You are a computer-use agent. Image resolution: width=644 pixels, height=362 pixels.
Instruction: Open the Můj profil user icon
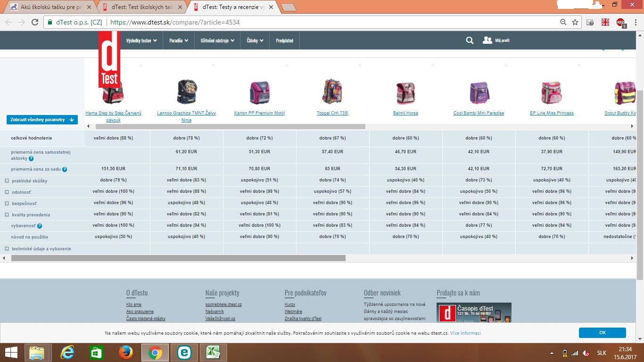coord(487,41)
